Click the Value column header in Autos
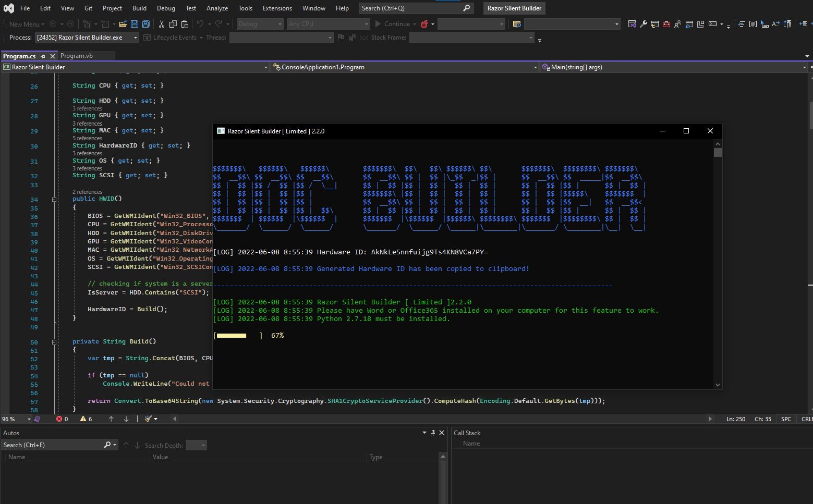 [x=160, y=457]
